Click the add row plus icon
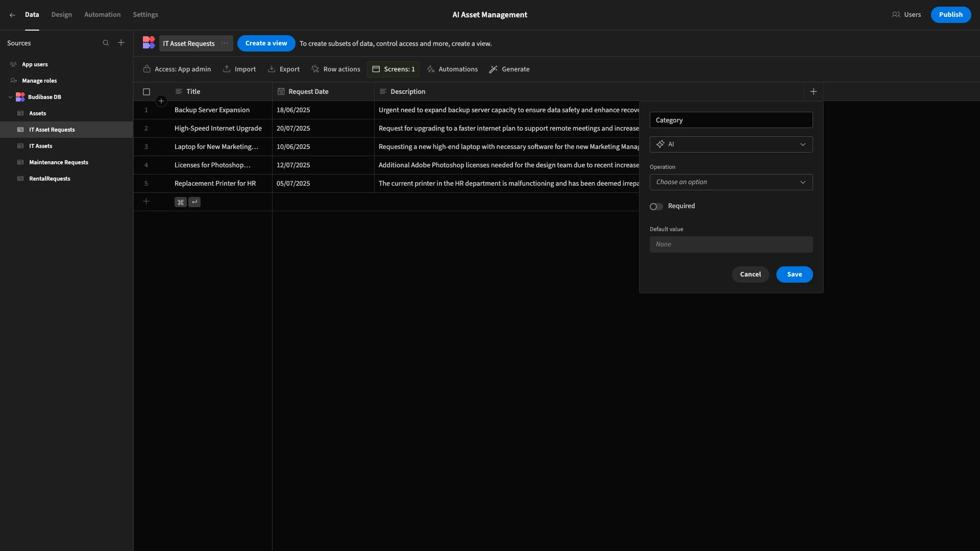 click(146, 202)
